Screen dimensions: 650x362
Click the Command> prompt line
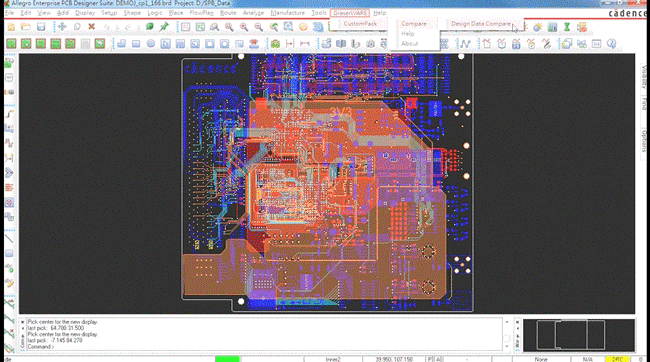point(41,347)
